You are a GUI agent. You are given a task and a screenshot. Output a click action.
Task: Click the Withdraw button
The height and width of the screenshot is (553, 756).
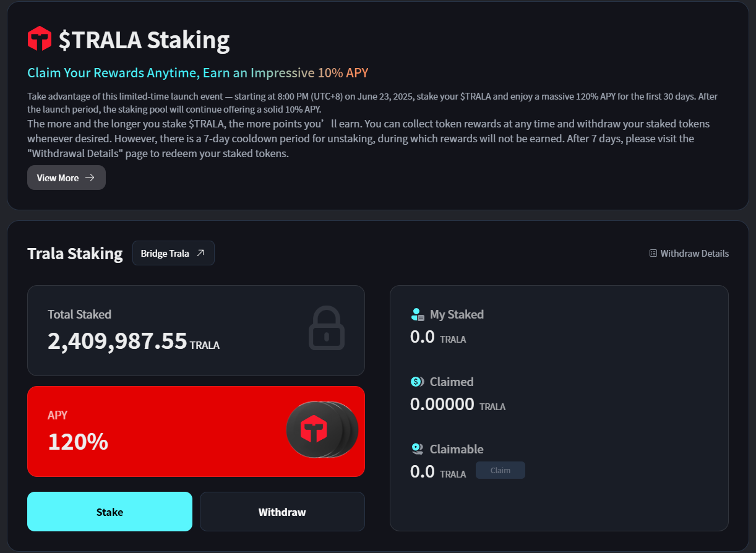(282, 512)
